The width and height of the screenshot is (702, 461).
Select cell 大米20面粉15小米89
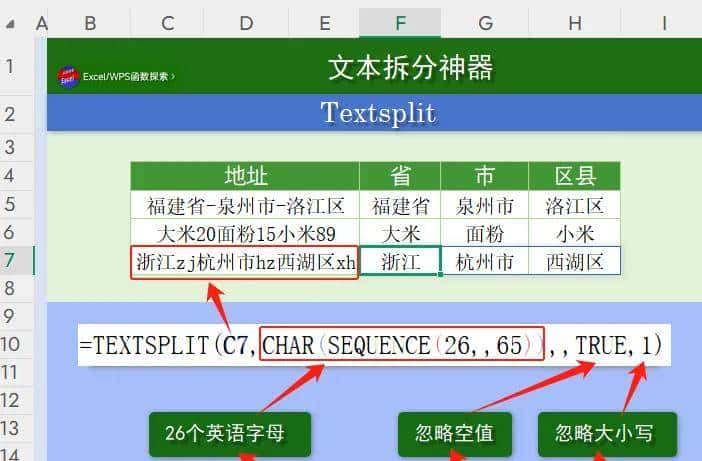[x=245, y=233]
